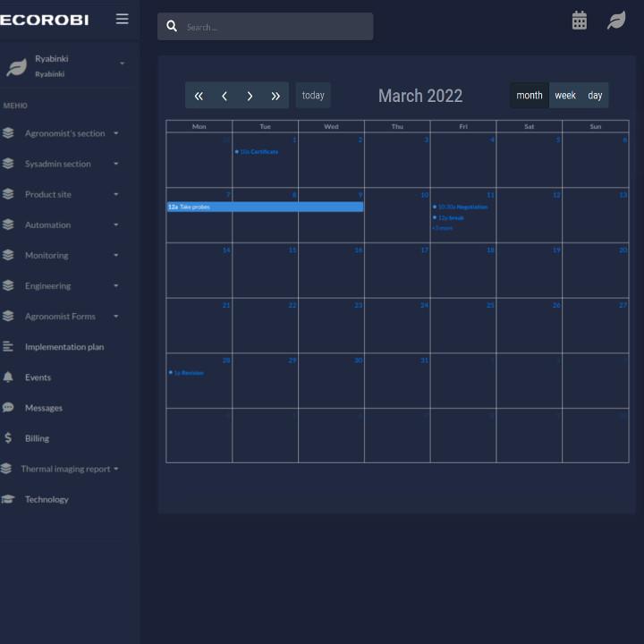Click the today button

(313, 96)
